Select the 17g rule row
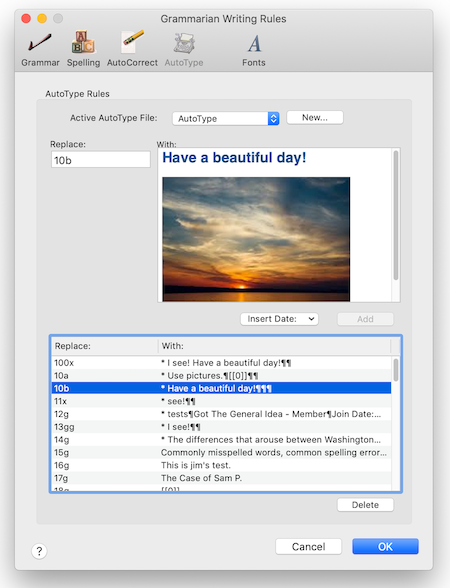Screen dimensions: 450x588 pos(221,478)
